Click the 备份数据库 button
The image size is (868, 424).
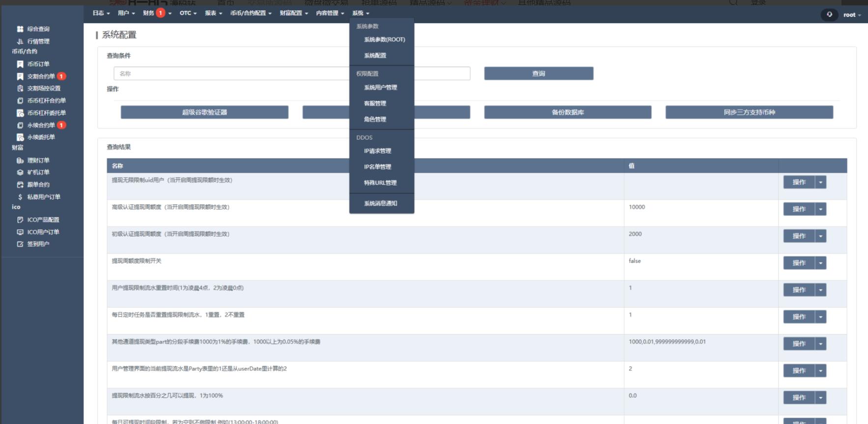567,112
